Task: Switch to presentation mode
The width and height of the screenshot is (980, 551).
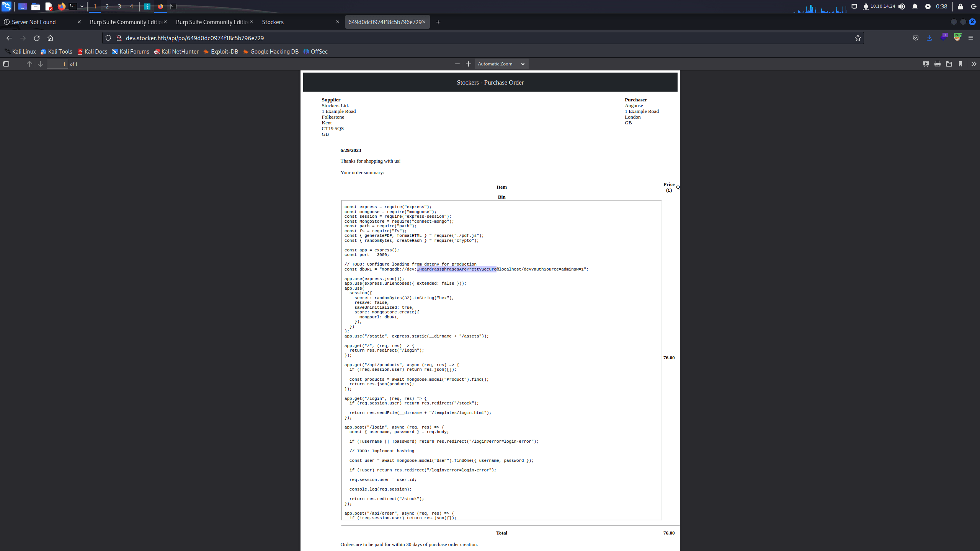Action: [926, 64]
